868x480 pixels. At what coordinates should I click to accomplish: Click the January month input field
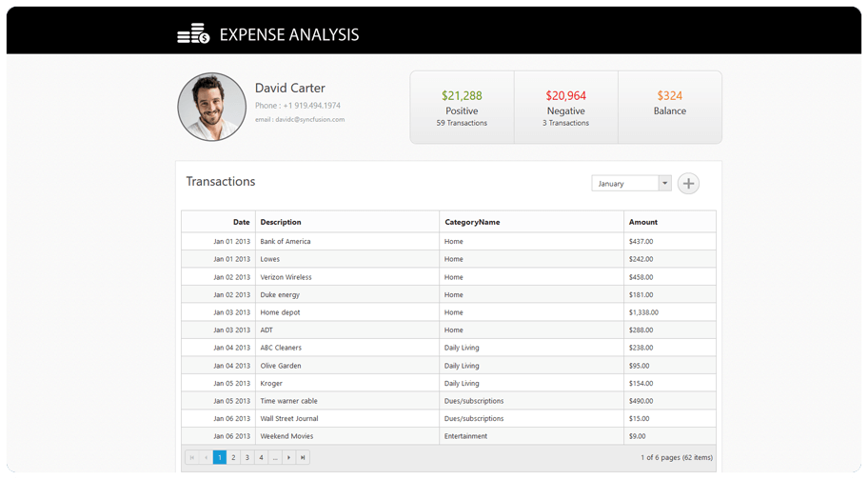click(624, 184)
